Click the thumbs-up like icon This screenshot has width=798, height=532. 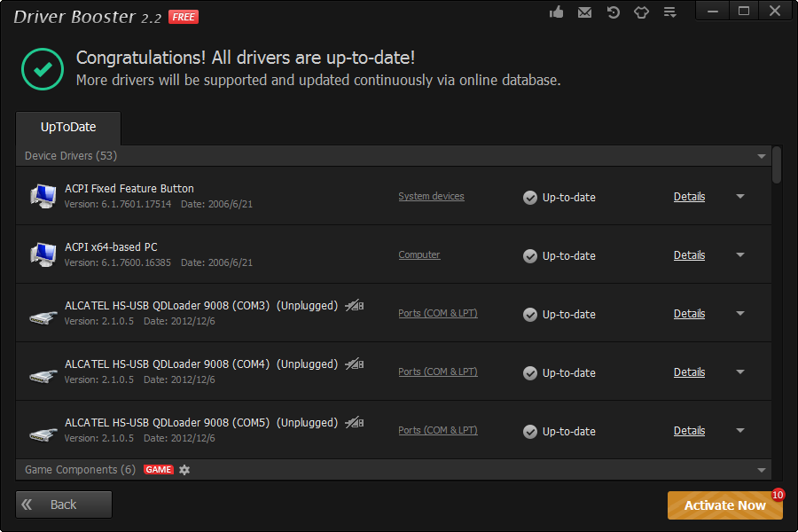[x=556, y=12]
